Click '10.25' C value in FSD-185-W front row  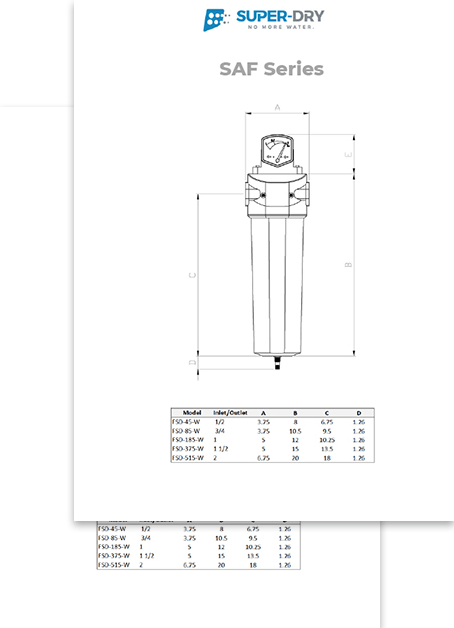coord(327,440)
